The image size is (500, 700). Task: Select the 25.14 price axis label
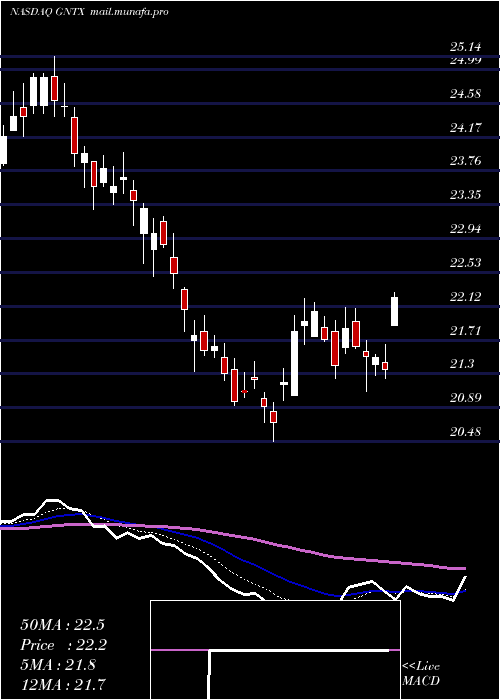(x=466, y=47)
